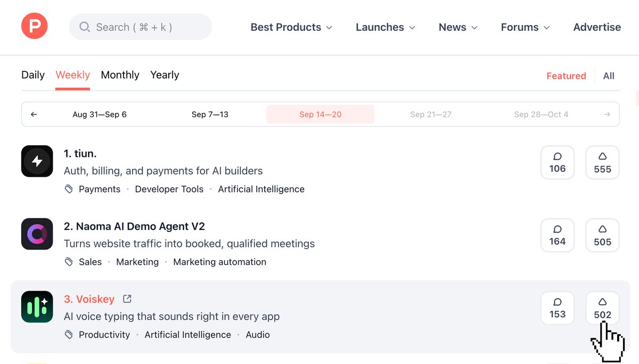This screenshot has width=639, height=364.
Task: Open the Developer Tools topic tag
Action: (169, 189)
